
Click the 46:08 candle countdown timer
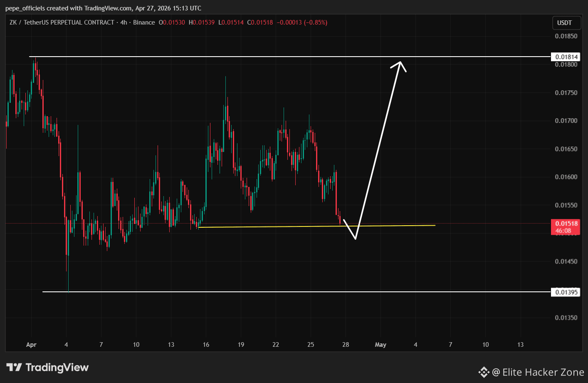click(563, 231)
